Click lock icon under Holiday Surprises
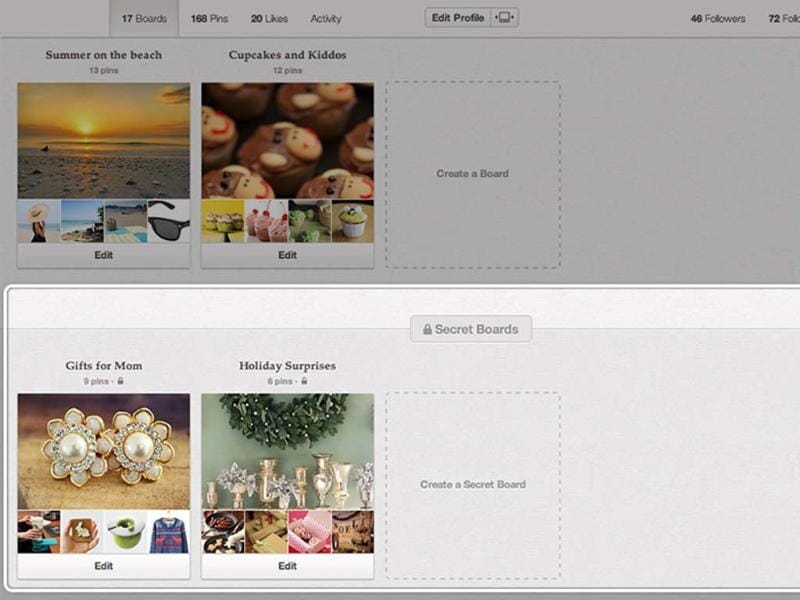The width and height of the screenshot is (800, 600). pyautogui.click(x=304, y=381)
